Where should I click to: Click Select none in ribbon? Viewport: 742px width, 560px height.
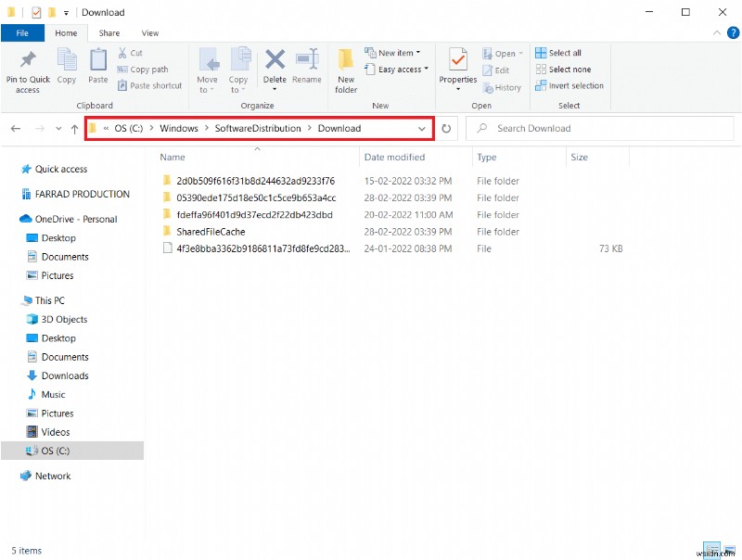click(563, 70)
